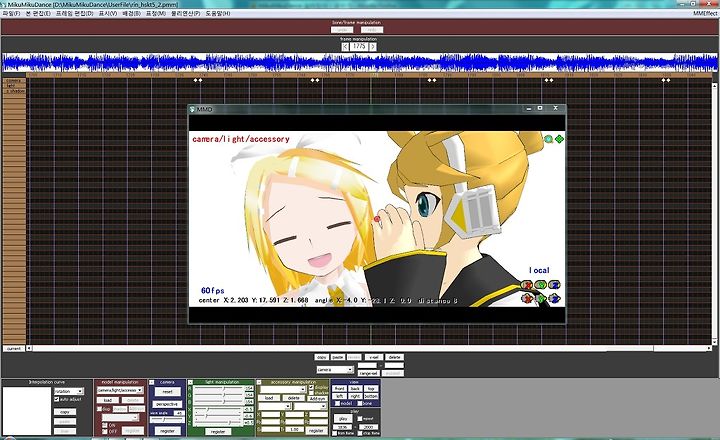Click accessory load button
The width and height of the screenshot is (720, 440).
click(x=269, y=398)
